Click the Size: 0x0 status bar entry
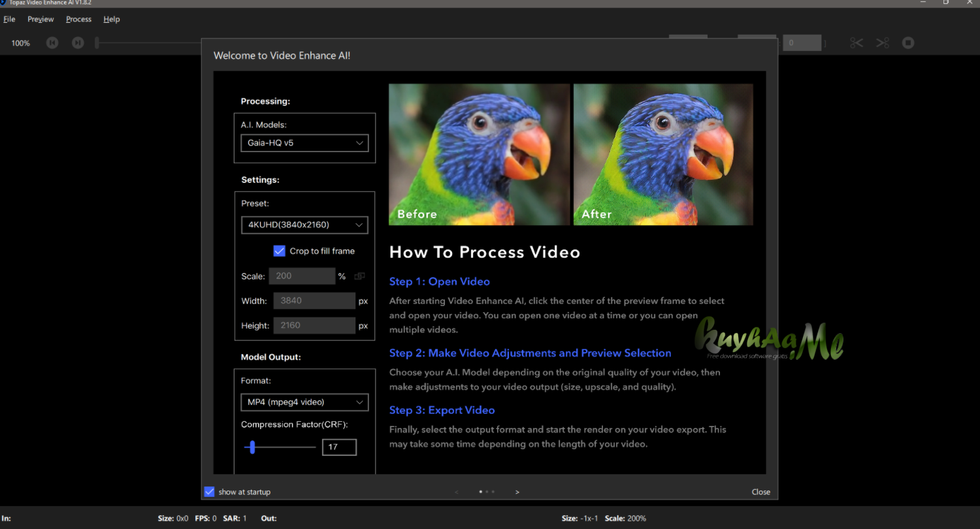The height and width of the screenshot is (529, 980). tap(173, 519)
